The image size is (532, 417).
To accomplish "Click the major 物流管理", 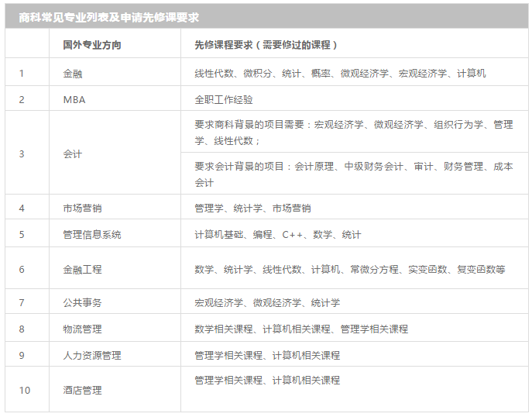I will click(x=82, y=329).
